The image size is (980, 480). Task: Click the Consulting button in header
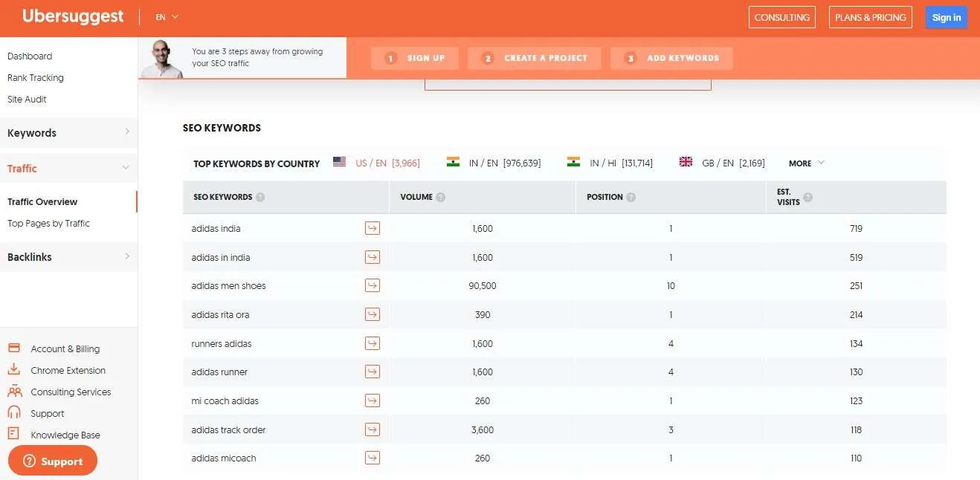tap(782, 17)
